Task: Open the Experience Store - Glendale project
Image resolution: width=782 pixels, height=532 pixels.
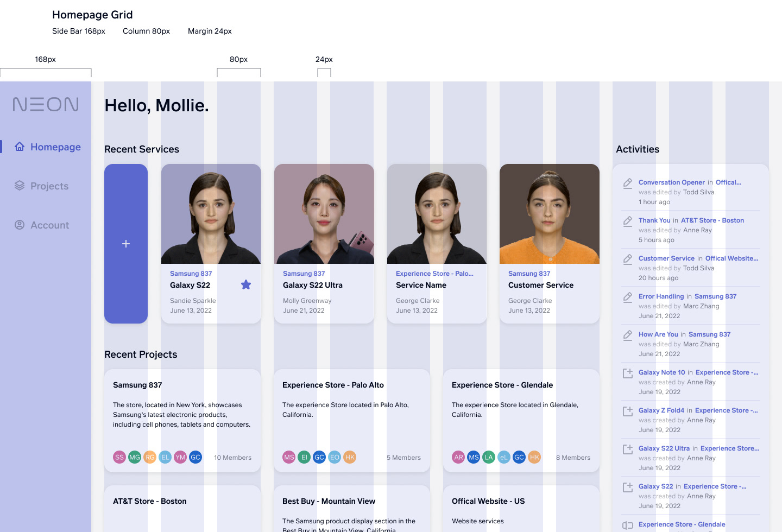Action: point(502,385)
